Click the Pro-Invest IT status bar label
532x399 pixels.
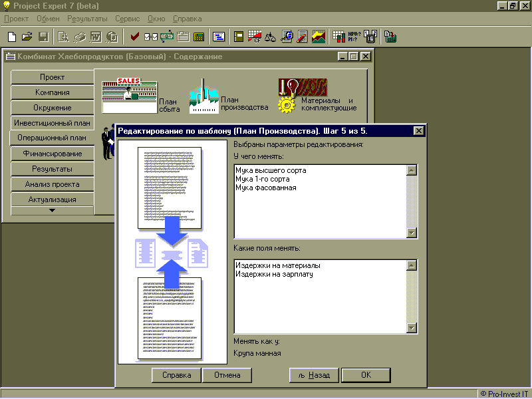point(504,394)
